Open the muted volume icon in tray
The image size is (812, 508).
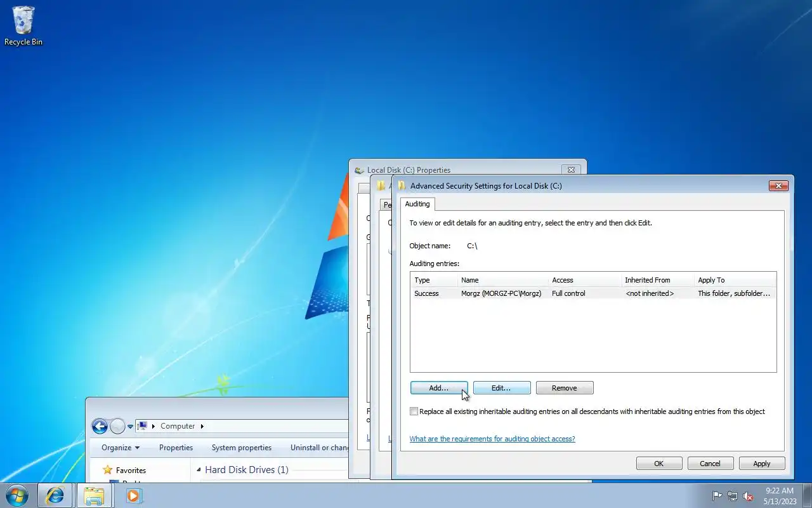click(749, 496)
